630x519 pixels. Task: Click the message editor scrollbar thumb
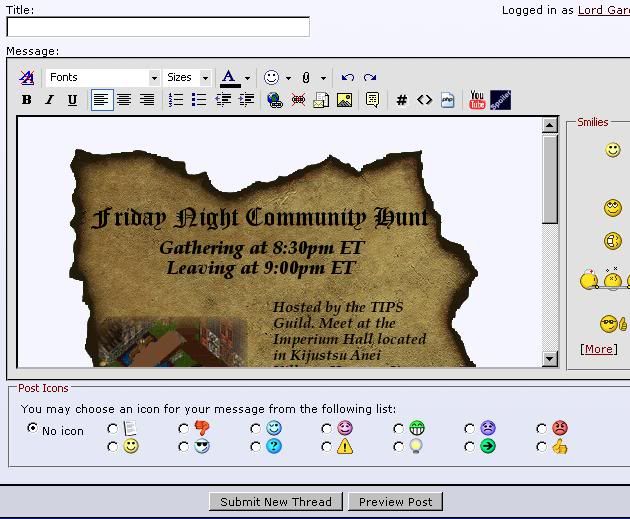click(549, 179)
